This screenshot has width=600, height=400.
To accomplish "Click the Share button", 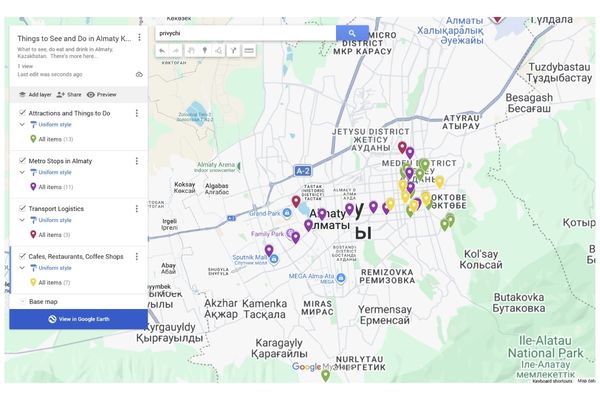I will click(x=69, y=95).
